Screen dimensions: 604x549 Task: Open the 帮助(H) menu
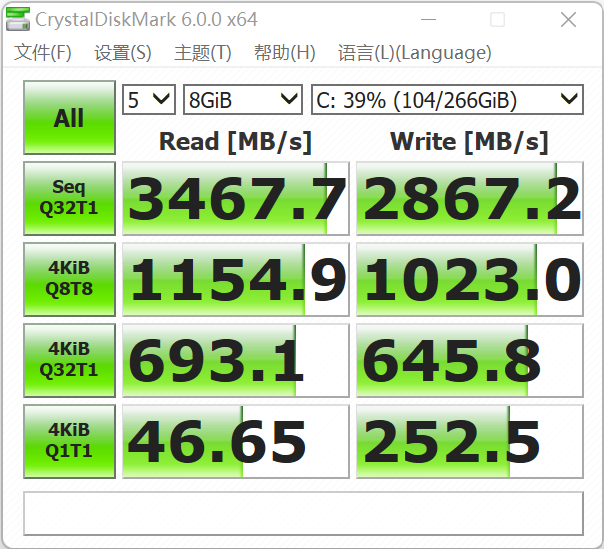285,53
